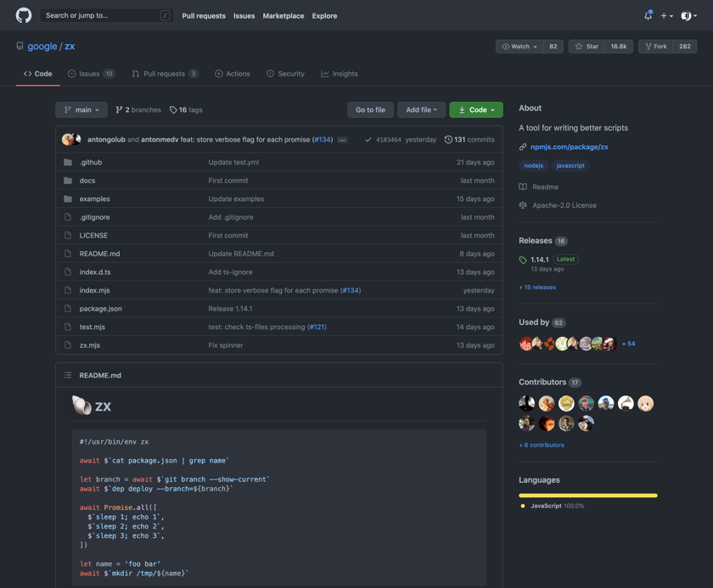This screenshot has width=713, height=588.
Task: Open the zx repository name link
Action: coord(70,47)
